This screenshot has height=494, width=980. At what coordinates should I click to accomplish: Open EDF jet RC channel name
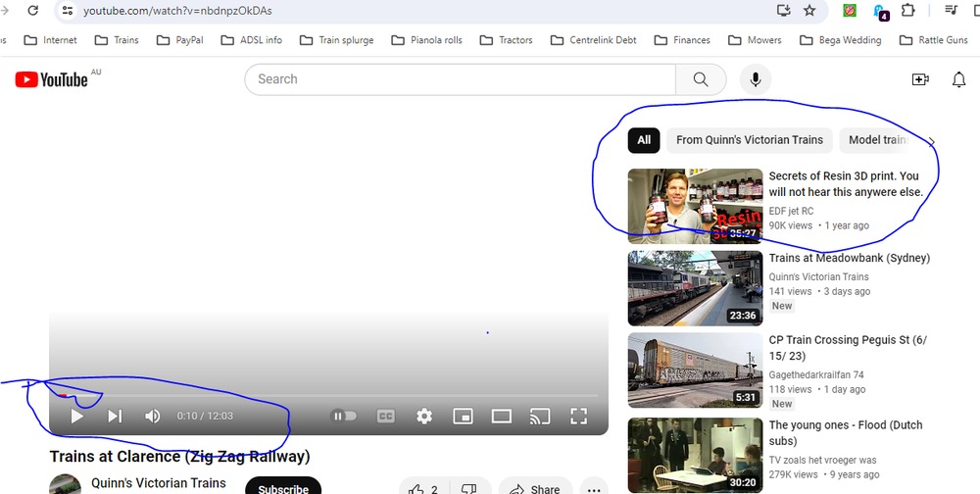coord(791,211)
